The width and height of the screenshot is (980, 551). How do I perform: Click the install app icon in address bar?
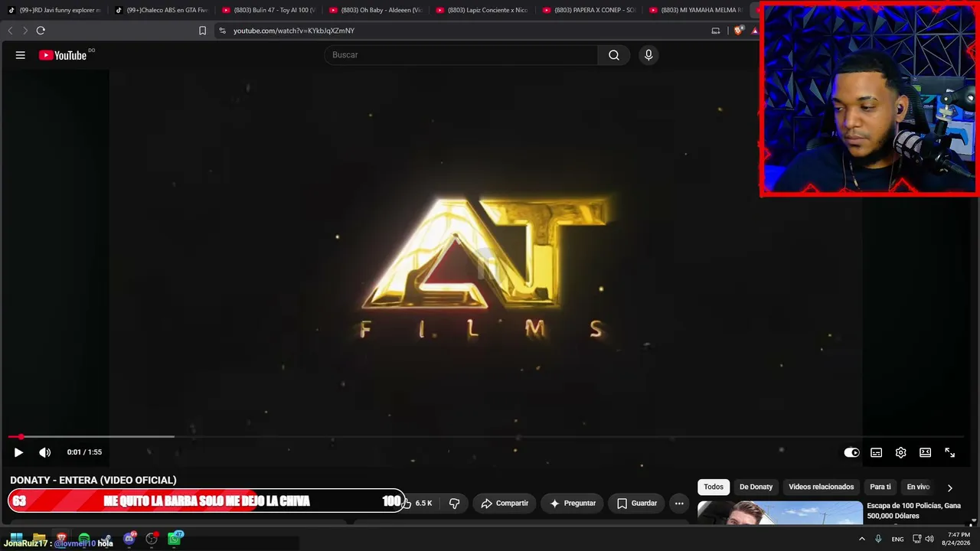[x=716, y=31]
